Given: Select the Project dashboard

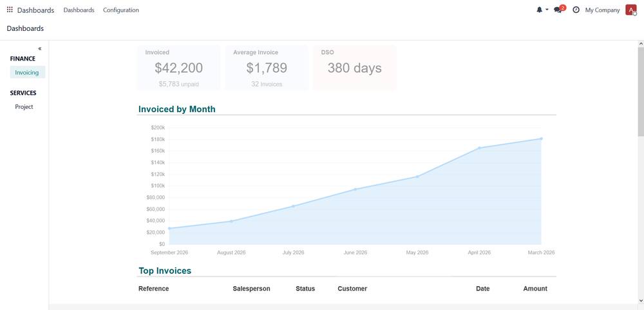Looking at the screenshot, I should click(24, 106).
